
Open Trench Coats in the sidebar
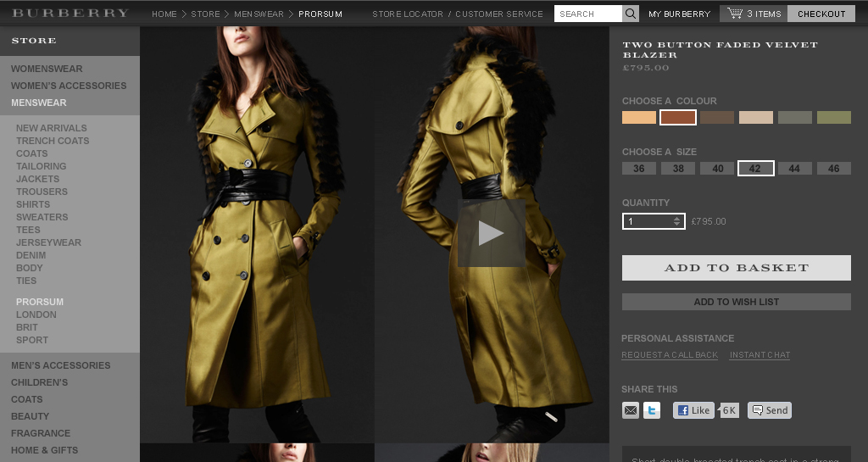pos(53,141)
